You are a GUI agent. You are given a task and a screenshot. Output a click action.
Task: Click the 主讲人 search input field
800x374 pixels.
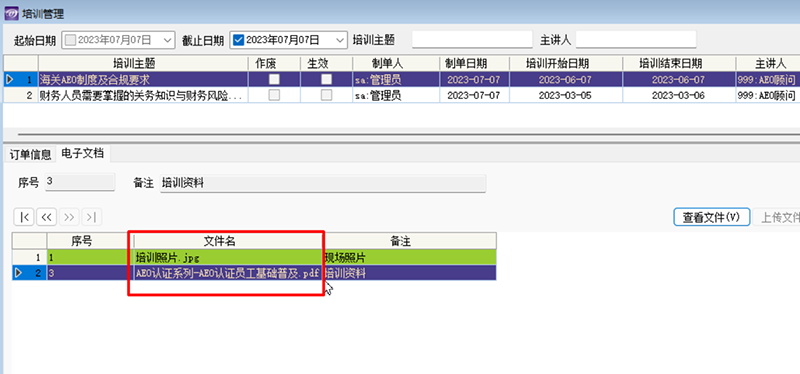pyautogui.click(x=636, y=40)
